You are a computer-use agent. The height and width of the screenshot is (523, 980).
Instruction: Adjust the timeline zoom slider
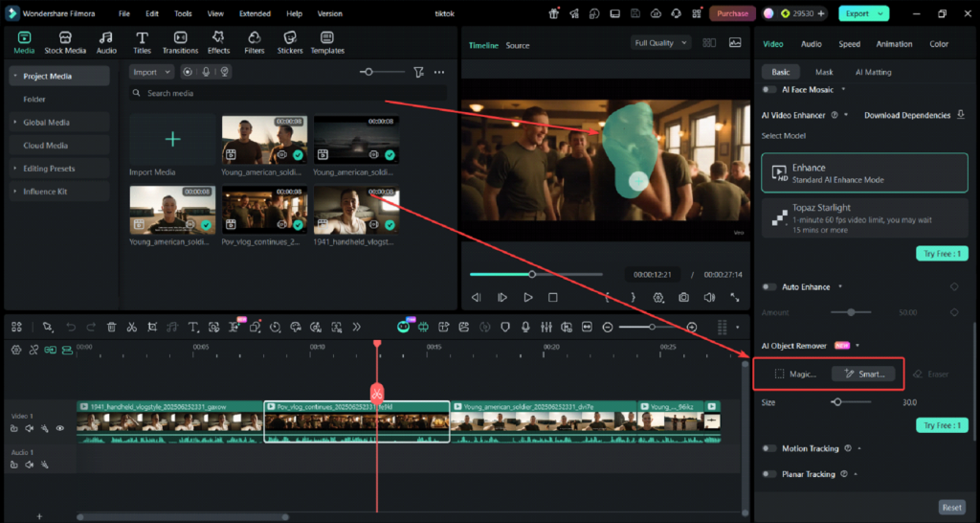(650, 328)
